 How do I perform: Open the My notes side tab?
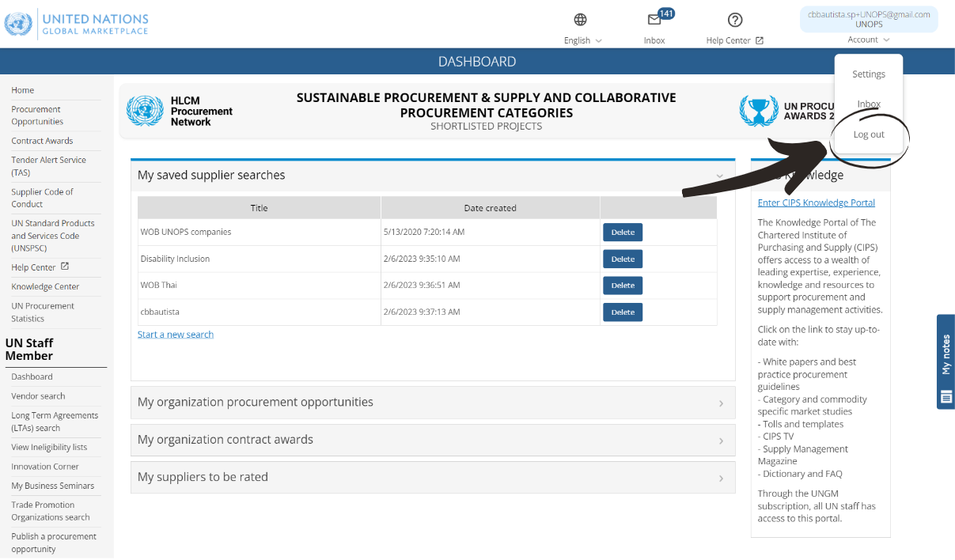click(946, 361)
